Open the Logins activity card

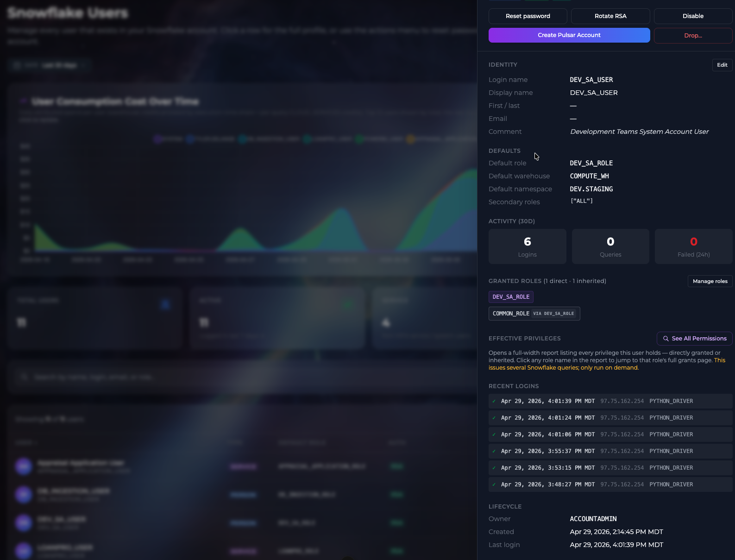pos(528,246)
